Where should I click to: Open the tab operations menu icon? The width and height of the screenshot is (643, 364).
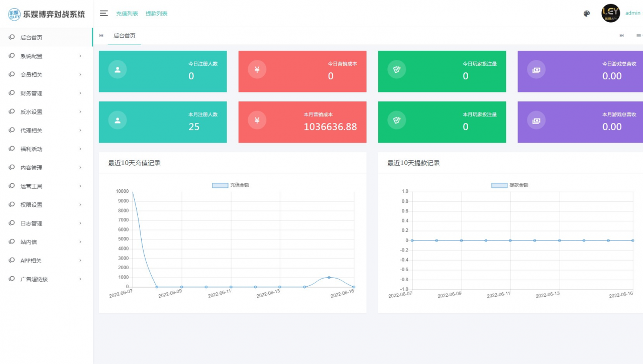tap(639, 36)
